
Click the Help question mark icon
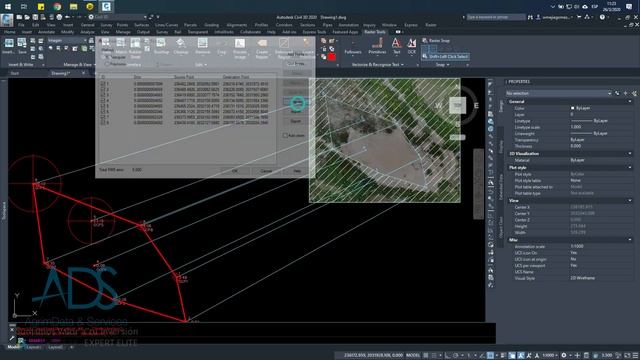coord(602,17)
